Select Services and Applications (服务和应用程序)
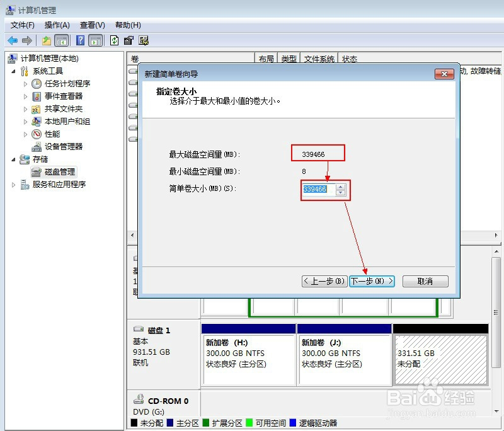This screenshot has height=431, width=504. pyautogui.click(x=59, y=185)
